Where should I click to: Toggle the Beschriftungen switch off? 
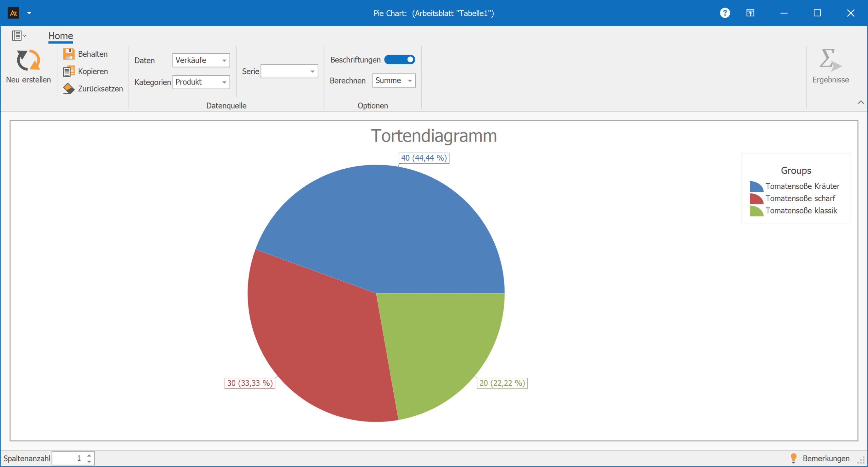(x=399, y=60)
